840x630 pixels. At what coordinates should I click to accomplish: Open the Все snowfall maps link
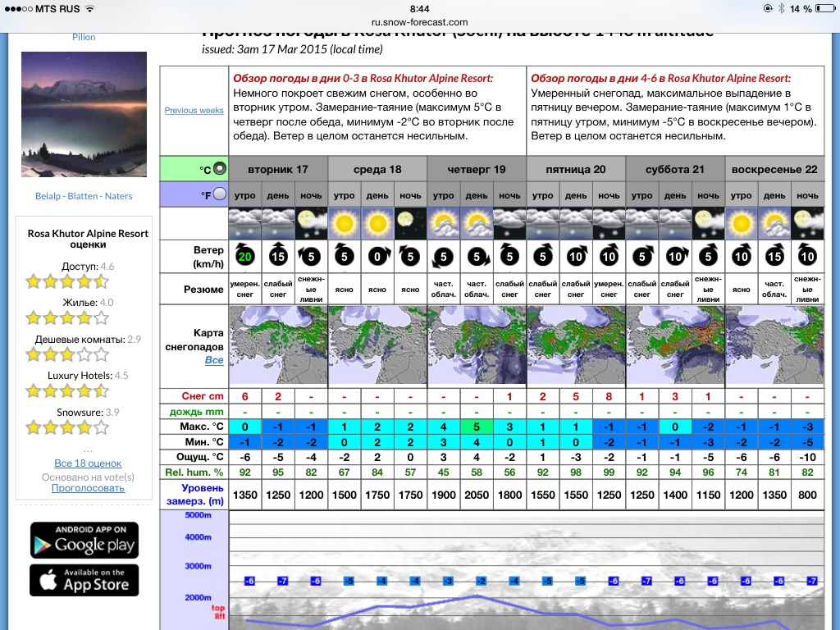pyautogui.click(x=214, y=360)
